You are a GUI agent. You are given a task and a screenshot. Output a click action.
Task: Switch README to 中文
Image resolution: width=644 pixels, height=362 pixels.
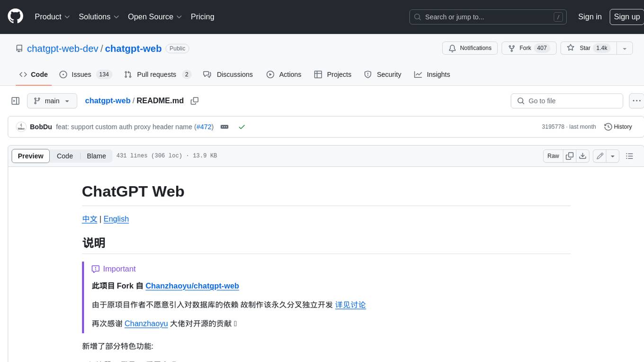tap(89, 219)
